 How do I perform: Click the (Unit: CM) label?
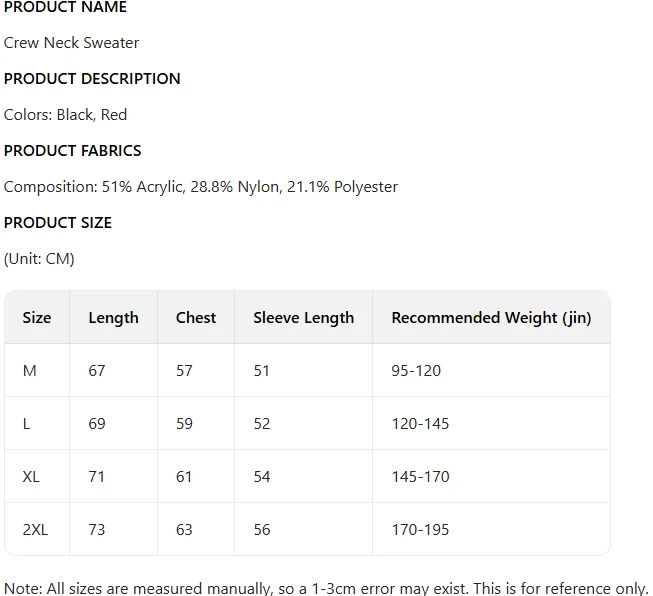(x=39, y=259)
